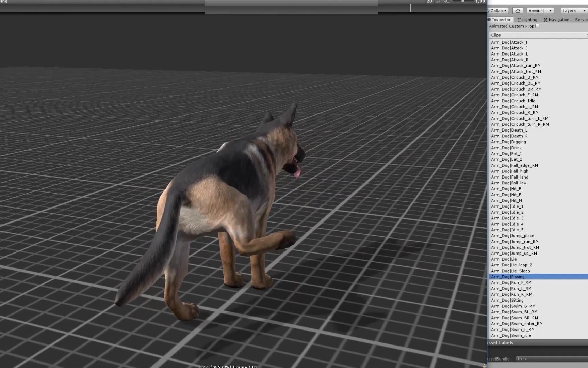Click the Asset Labels header
Image resolution: width=588 pixels, height=368 pixels.
pyautogui.click(x=500, y=342)
